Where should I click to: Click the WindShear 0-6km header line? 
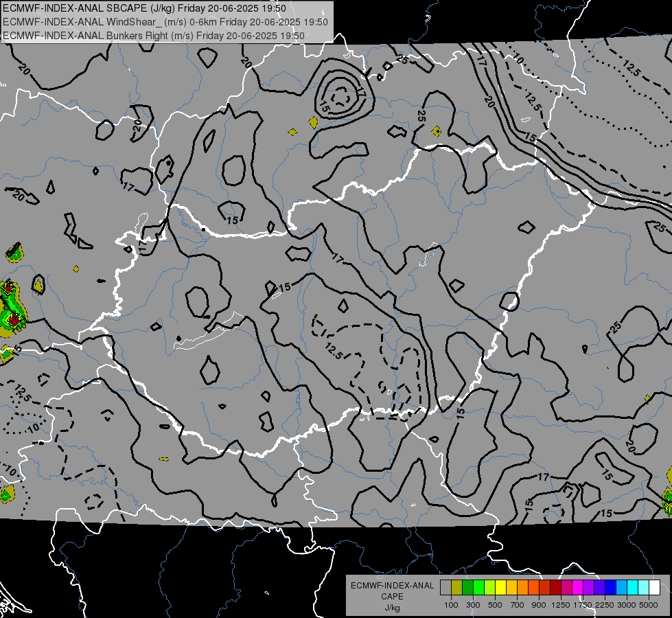coord(165,22)
